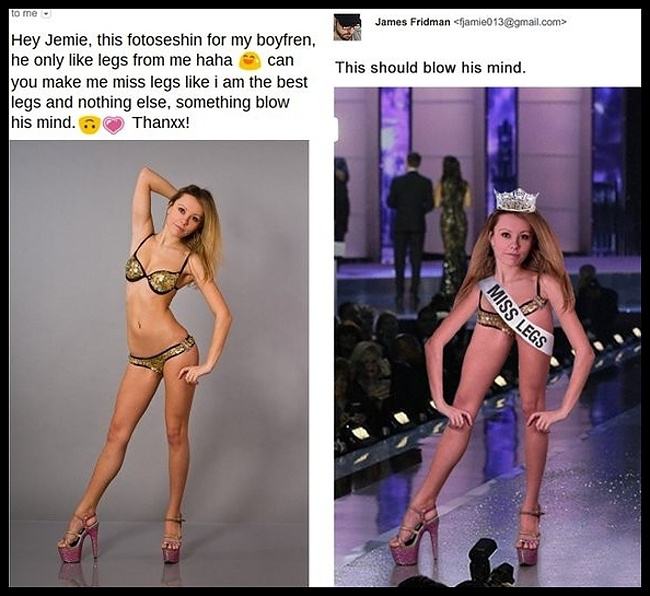The image size is (650, 596).
Task: Click the 'This should blow his mind.' reply text
Action: tap(430, 68)
